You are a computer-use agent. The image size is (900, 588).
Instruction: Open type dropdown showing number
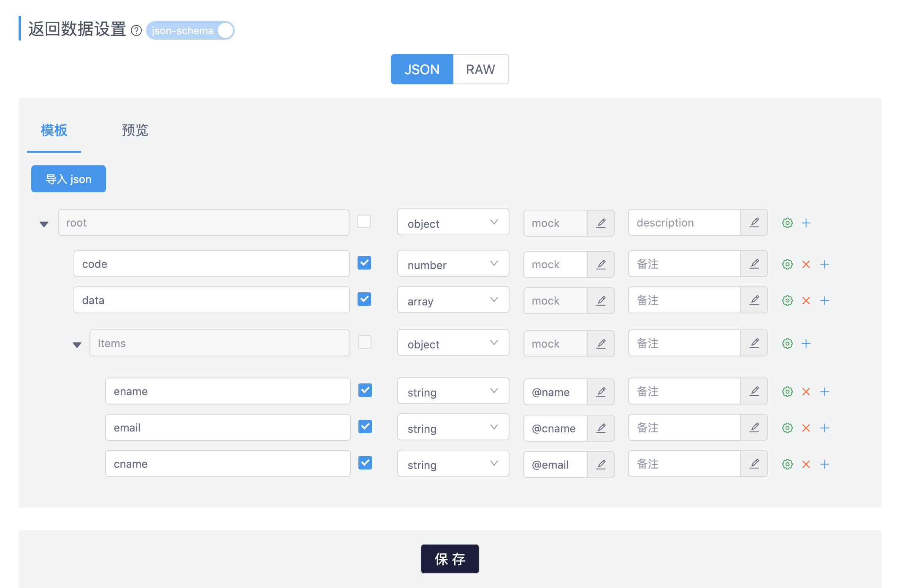click(453, 264)
